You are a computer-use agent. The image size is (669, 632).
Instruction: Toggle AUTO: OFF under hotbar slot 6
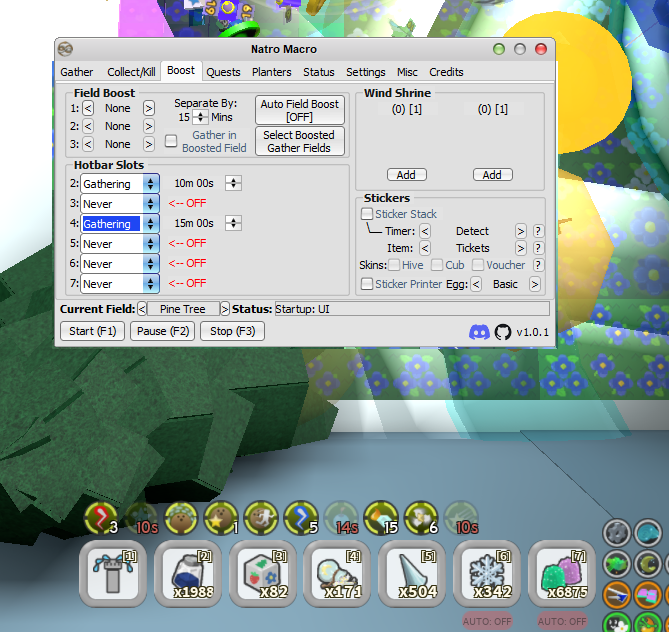[x=487, y=621]
